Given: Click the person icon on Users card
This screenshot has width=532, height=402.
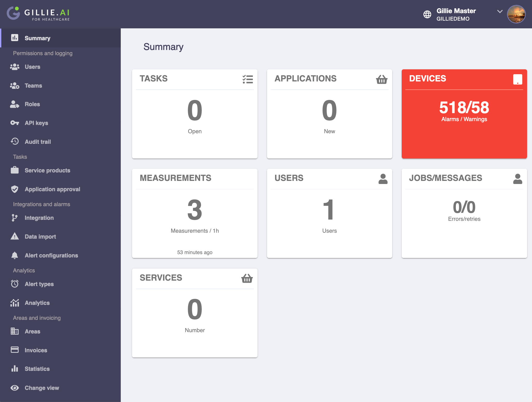Looking at the screenshot, I should (x=383, y=179).
